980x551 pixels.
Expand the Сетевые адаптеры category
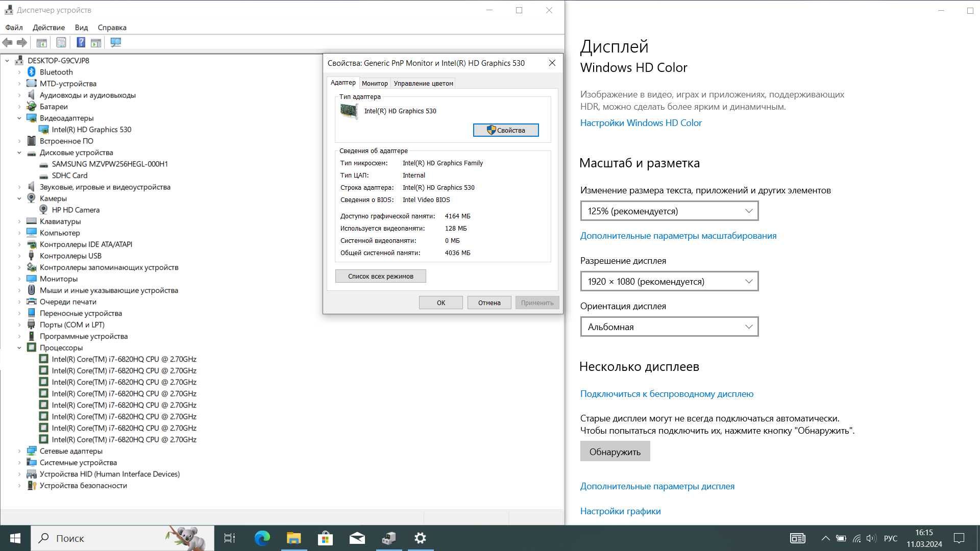(x=19, y=451)
